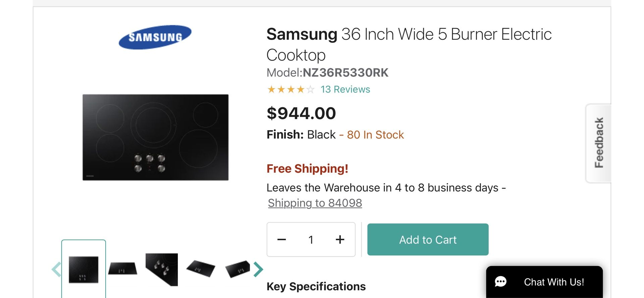Click the Samsung brand logo
This screenshot has height=298, width=644.
155,37
